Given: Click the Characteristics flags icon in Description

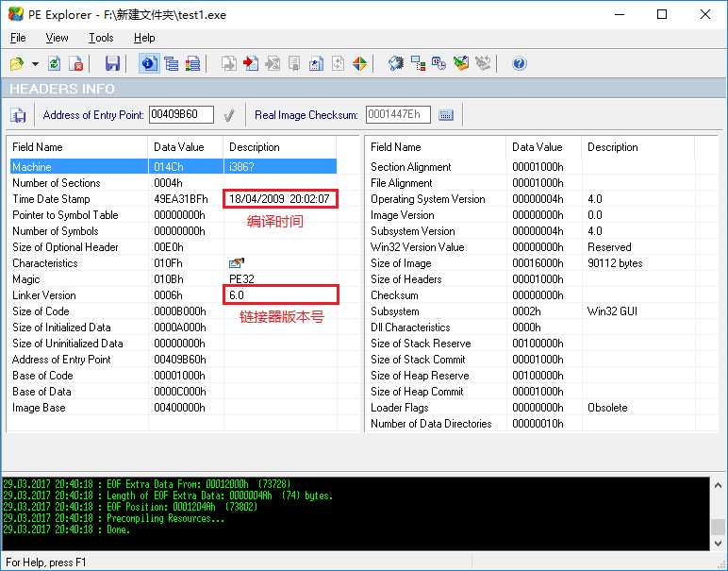Looking at the screenshot, I should pyautogui.click(x=237, y=263).
